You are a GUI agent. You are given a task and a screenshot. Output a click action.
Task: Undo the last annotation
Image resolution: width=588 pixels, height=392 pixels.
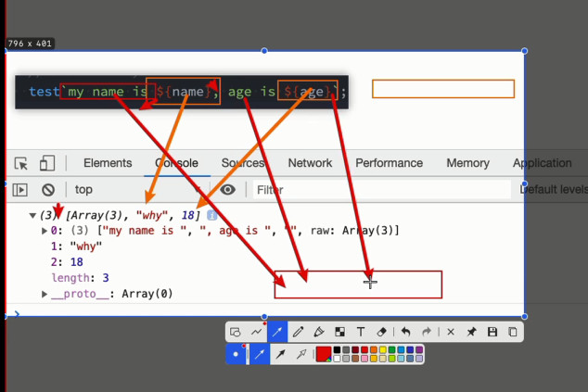[x=405, y=332]
